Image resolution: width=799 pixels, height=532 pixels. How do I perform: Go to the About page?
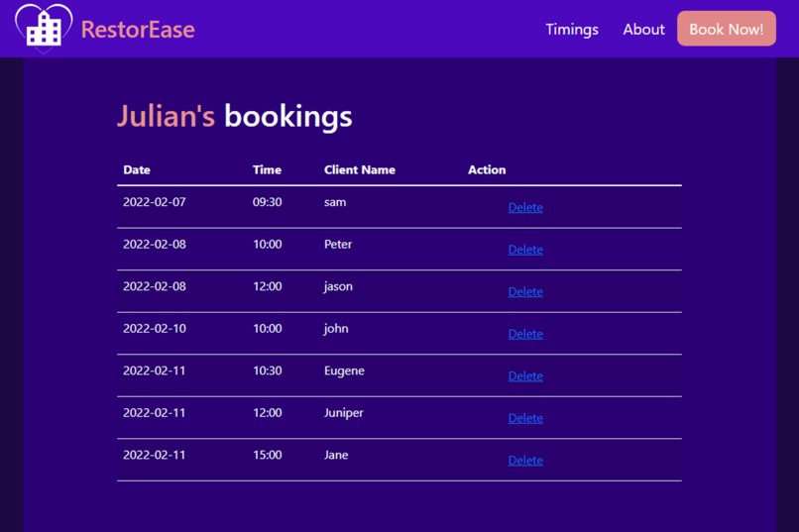coord(643,30)
